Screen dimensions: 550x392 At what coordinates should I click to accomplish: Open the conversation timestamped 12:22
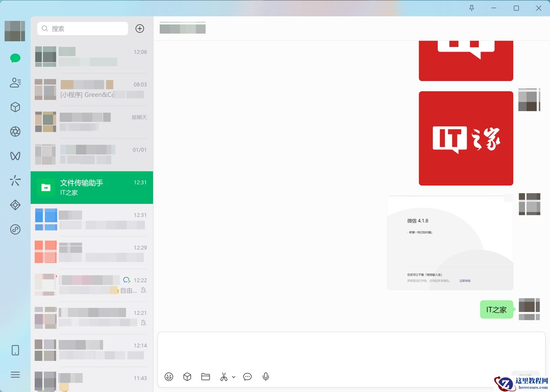(x=92, y=285)
